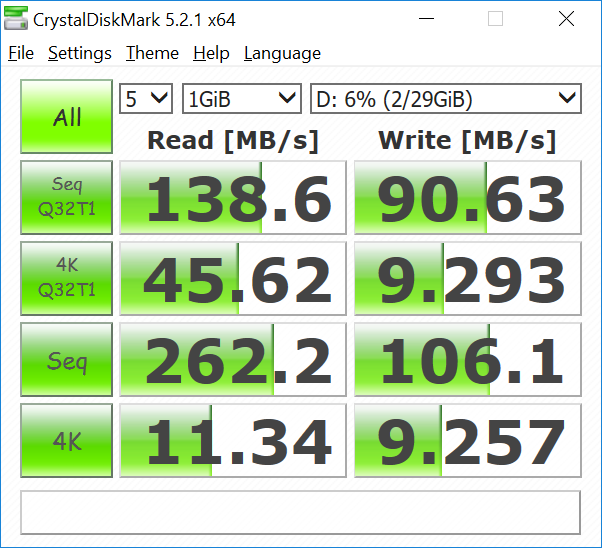Screen dimensions: 602x548
Task: Open the Theme menu
Action: [x=152, y=53]
